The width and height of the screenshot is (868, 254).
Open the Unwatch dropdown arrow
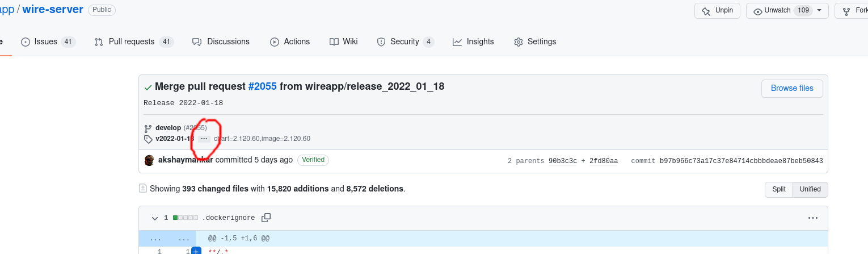tap(819, 10)
